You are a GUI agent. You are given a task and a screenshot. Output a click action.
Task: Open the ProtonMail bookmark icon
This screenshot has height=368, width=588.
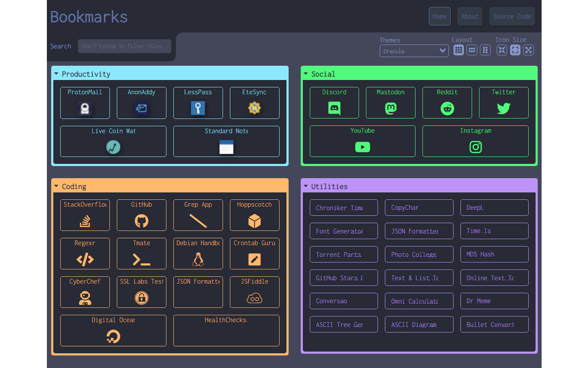coord(85,109)
